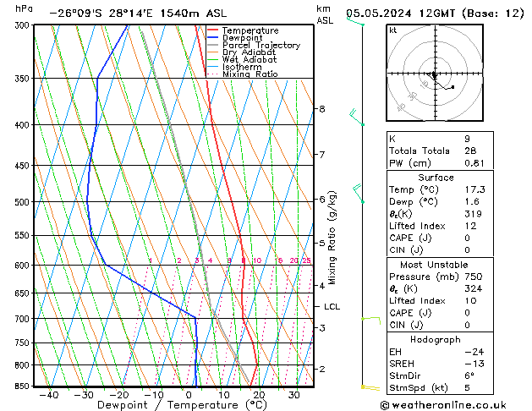Select the Parcel Trajectory legend label

coord(261,45)
